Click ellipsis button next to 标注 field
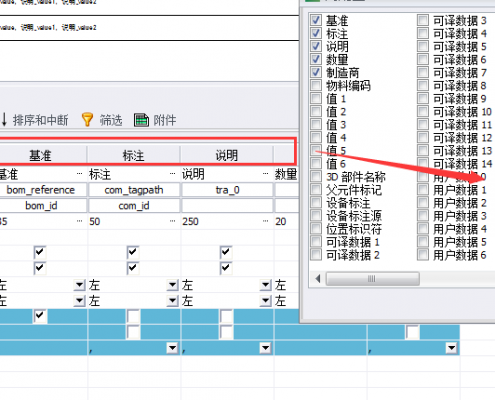495x400 pixels. tap(172, 174)
